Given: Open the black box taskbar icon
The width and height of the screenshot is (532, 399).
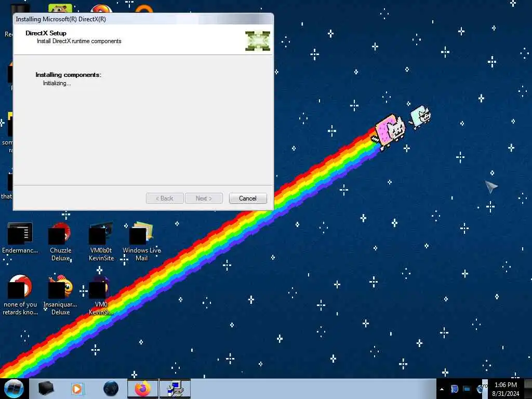Looking at the screenshot, I should (x=46, y=389).
